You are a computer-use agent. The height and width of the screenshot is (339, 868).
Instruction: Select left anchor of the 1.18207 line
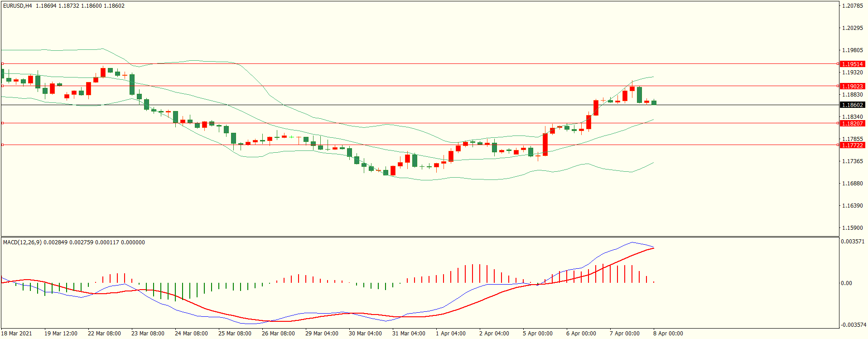point(2,123)
